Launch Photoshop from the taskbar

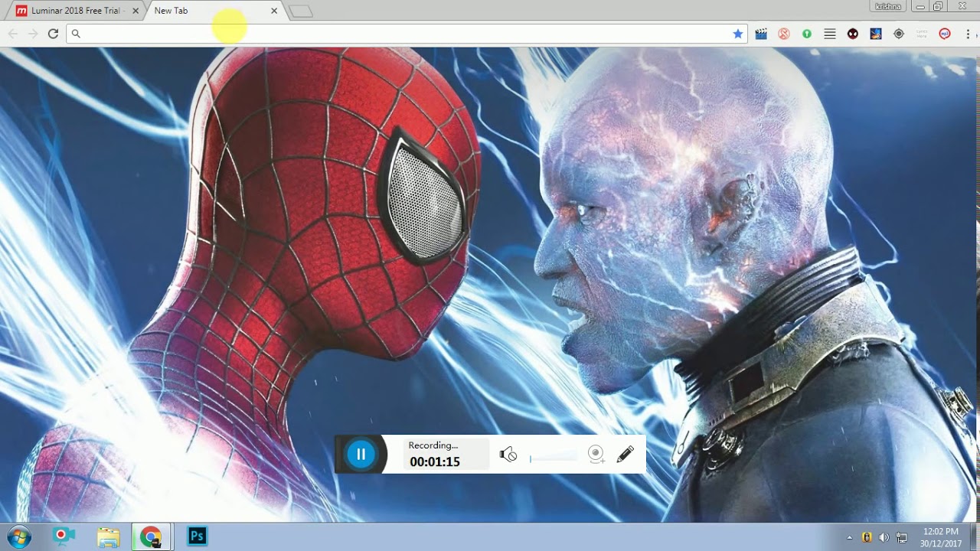[198, 536]
